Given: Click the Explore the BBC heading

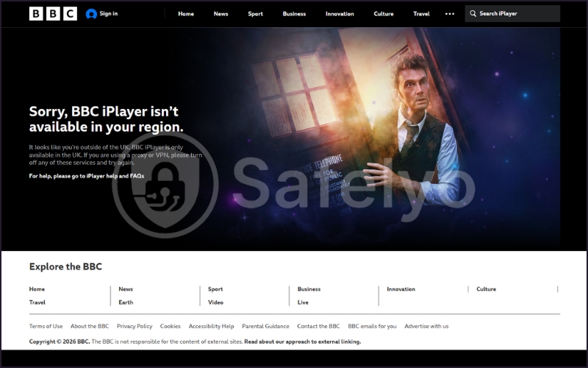Looking at the screenshot, I should (65, 266).
